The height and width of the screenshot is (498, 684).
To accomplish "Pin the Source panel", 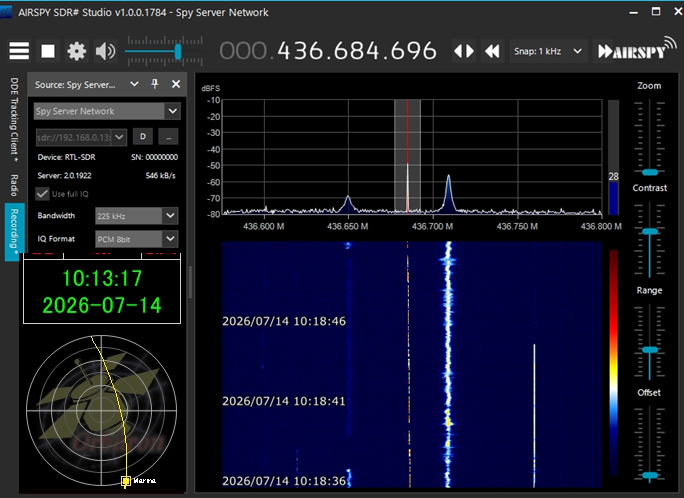I will click(x=155, y=84).
